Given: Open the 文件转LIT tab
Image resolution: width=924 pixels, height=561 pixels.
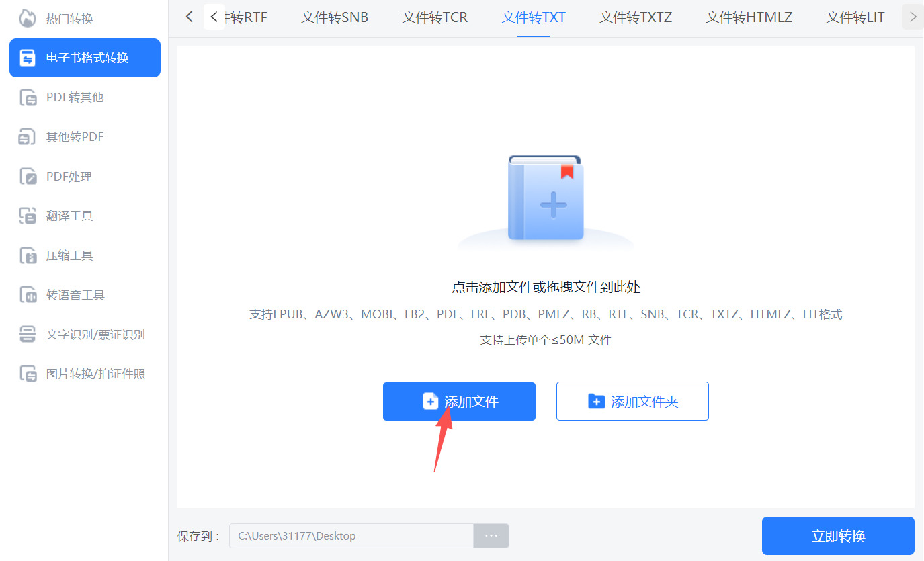Looking at the screenshot, I should tap(855, 17).
